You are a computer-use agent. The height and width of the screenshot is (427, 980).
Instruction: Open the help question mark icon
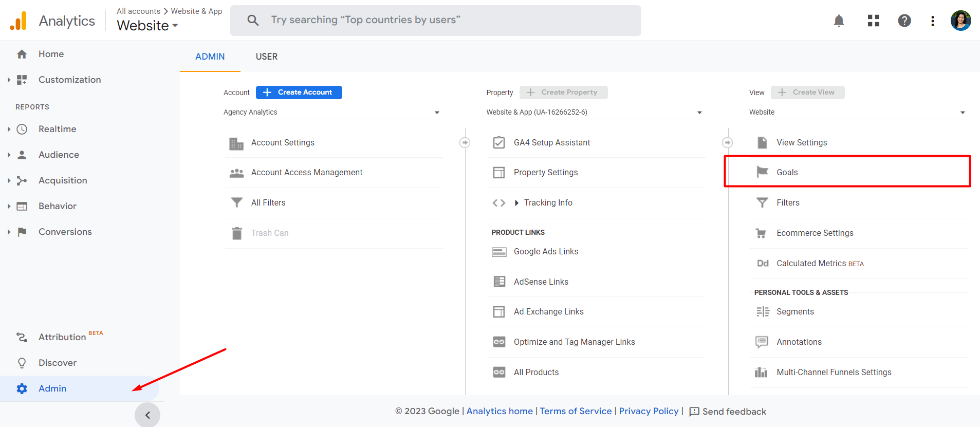coord(904,21)
